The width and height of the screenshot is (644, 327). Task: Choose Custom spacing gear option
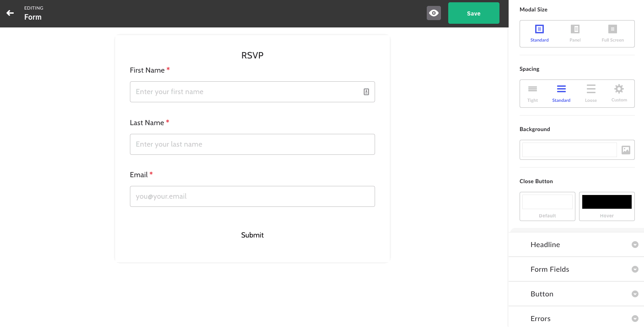coord(619,94)
